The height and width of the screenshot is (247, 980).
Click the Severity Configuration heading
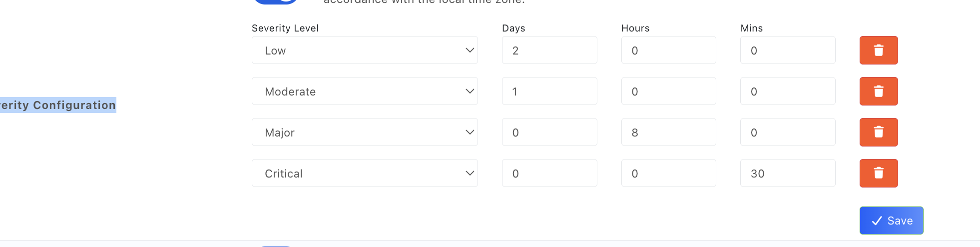[x=58, y=105]
